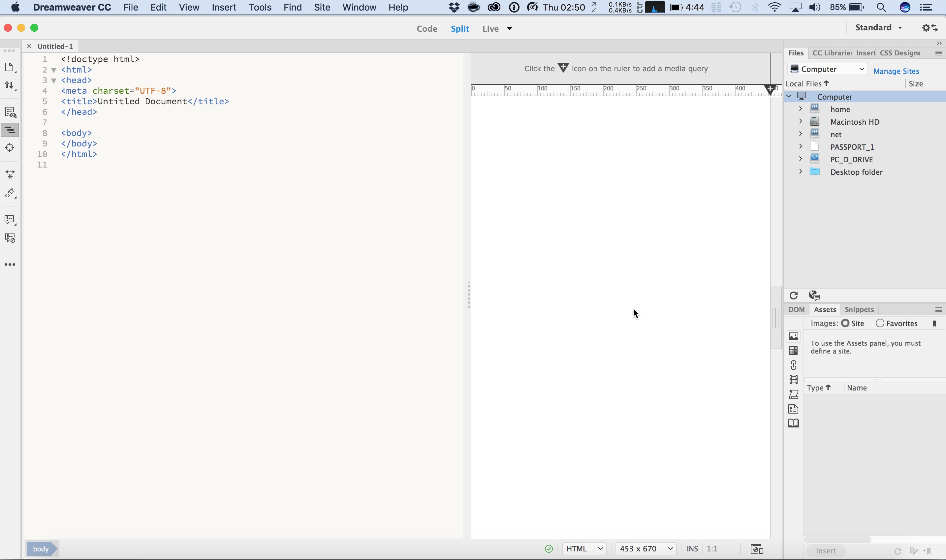946x560 pixels.
Task: Open the Insert menu in menu bar
Action: (x=224, y=7)
